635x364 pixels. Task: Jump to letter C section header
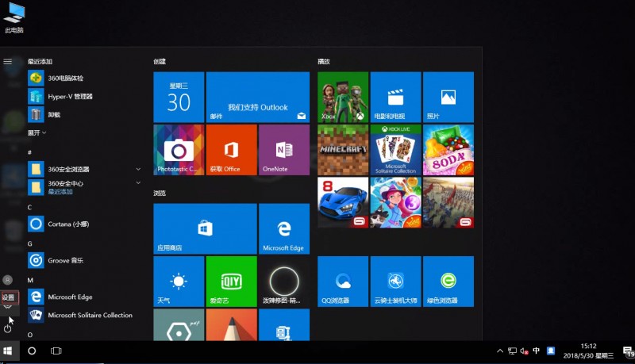29,207
